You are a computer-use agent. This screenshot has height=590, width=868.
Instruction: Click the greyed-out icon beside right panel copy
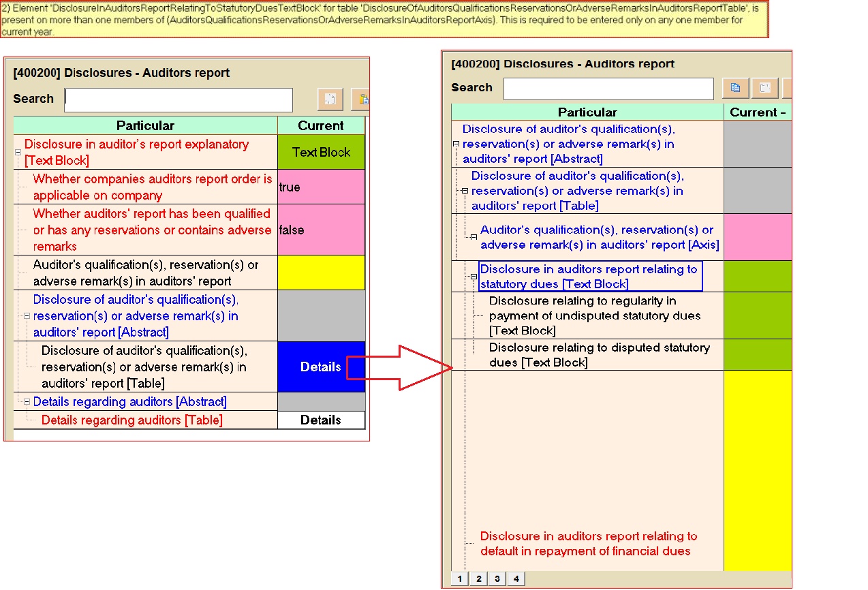tap(765, 88)
